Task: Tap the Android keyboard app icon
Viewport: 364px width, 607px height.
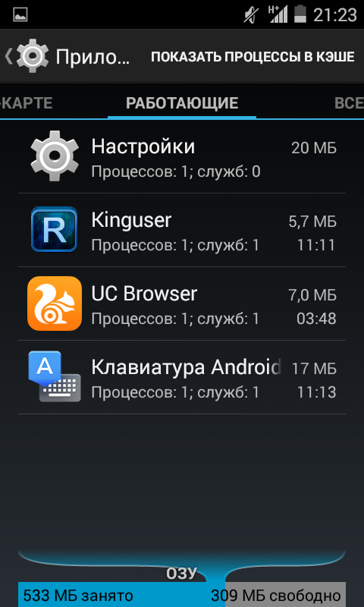Action: point(54,376)
